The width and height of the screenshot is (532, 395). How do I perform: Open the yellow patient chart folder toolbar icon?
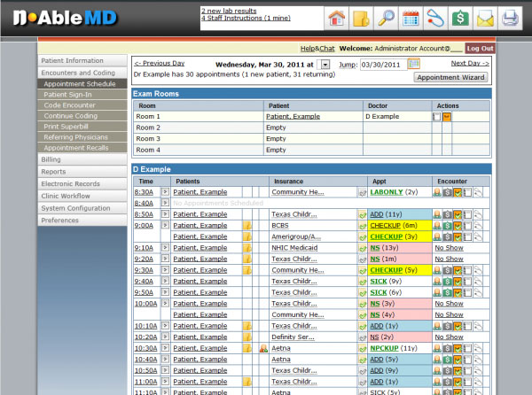pyautogui.click(x=361, y=18)
